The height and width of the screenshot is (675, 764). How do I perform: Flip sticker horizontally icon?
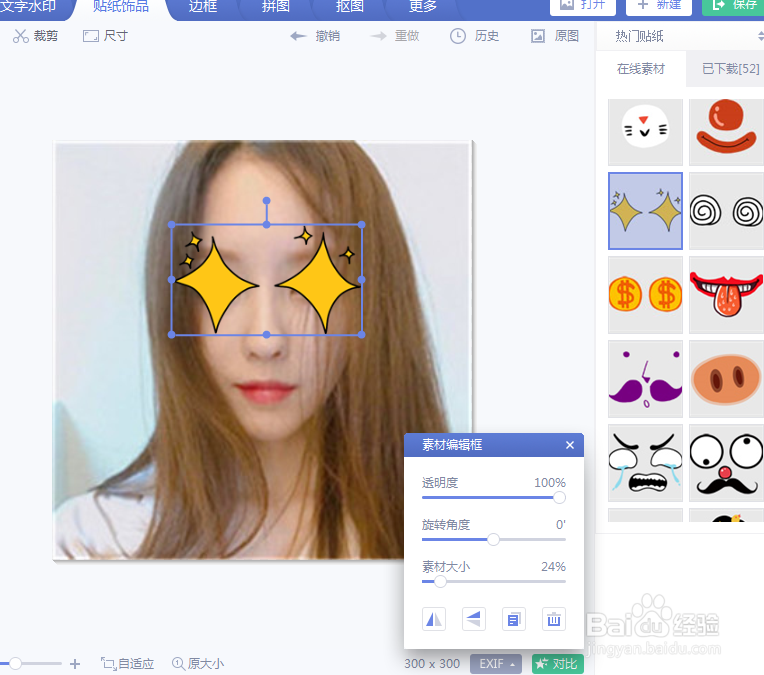(x=434, y=619)
